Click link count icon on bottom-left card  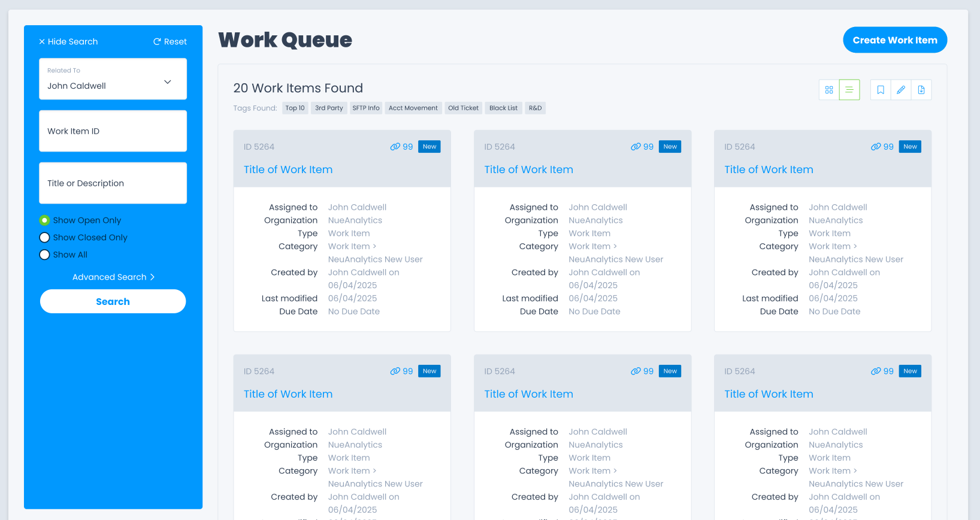395,371
